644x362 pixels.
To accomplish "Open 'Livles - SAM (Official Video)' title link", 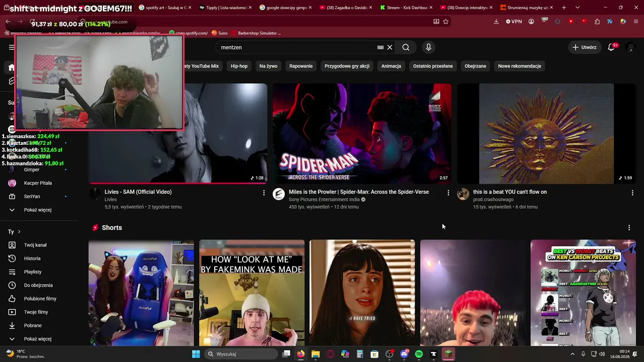I will (x=138, y=192).
